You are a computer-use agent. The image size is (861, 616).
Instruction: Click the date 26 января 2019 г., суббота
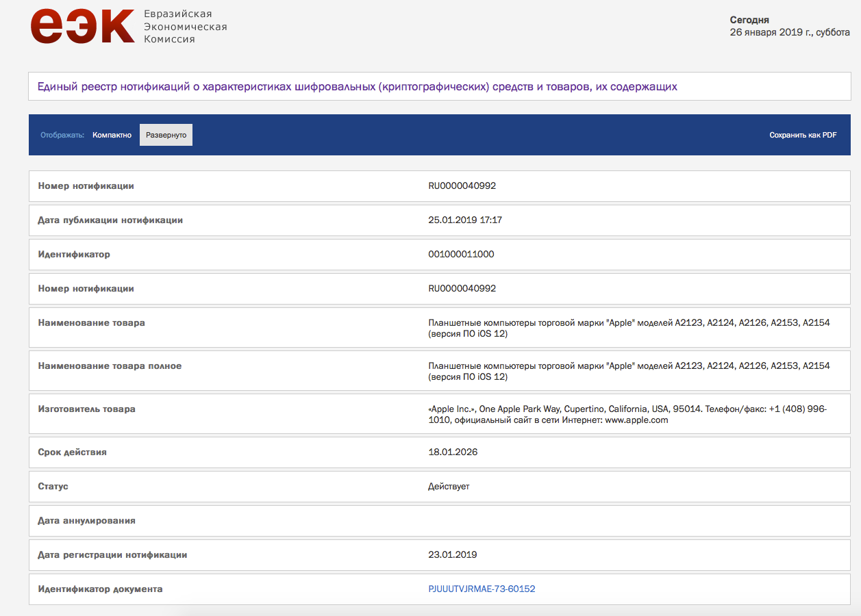(x=790, y=32)
